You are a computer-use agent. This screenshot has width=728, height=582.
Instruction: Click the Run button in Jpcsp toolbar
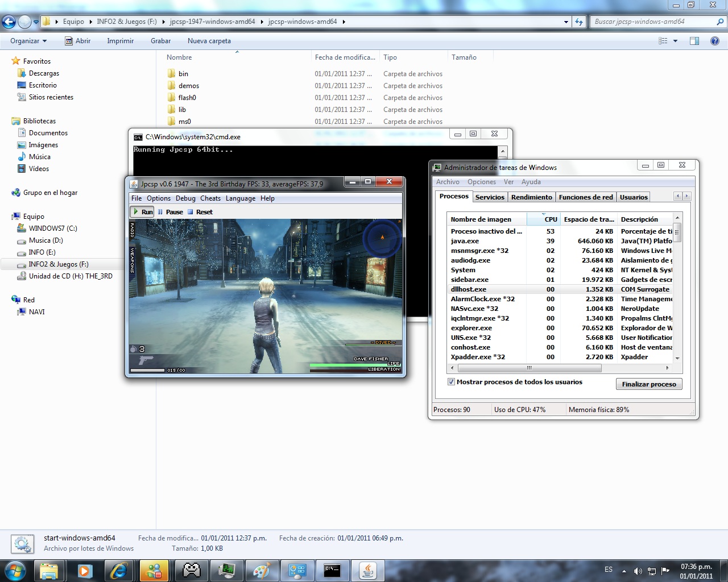[x=143, y=212]
